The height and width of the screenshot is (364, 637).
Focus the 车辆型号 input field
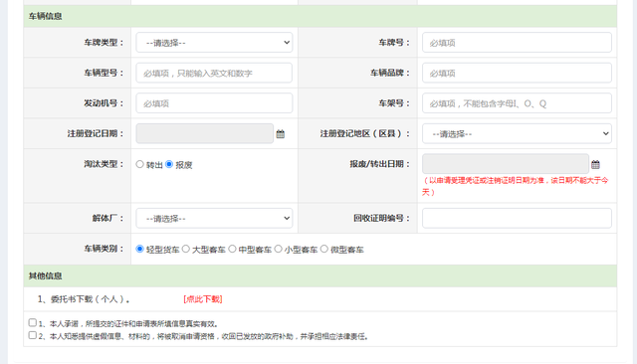[214, 73]
